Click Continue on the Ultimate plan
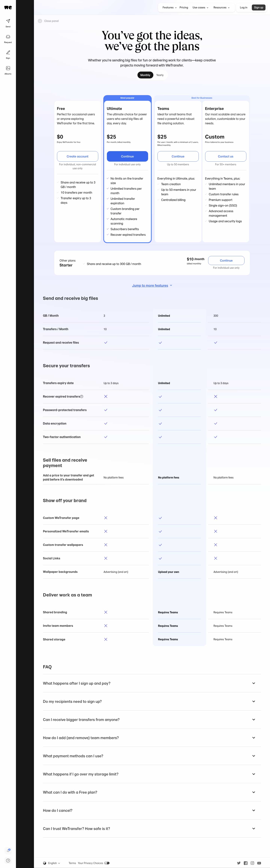The image size is (270, 868). point(127,156)
